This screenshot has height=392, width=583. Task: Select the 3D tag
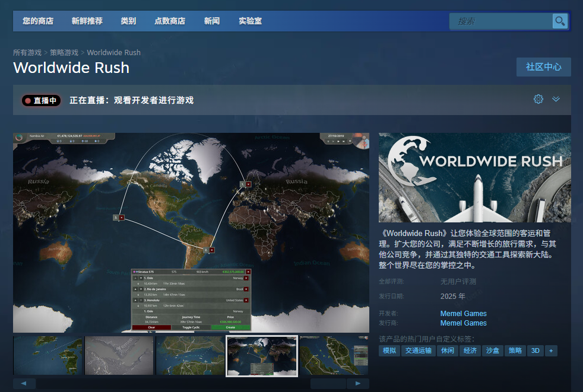535,350
